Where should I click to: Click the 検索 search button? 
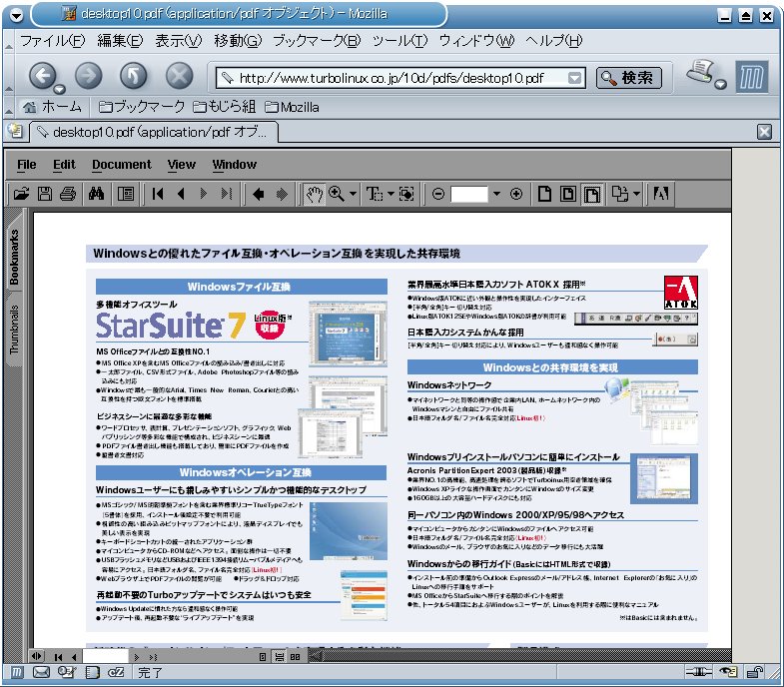629,78
